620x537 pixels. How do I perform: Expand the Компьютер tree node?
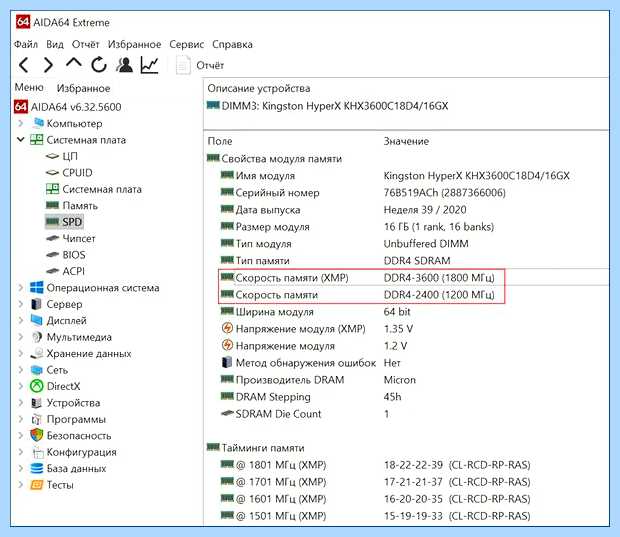[21, 123]
